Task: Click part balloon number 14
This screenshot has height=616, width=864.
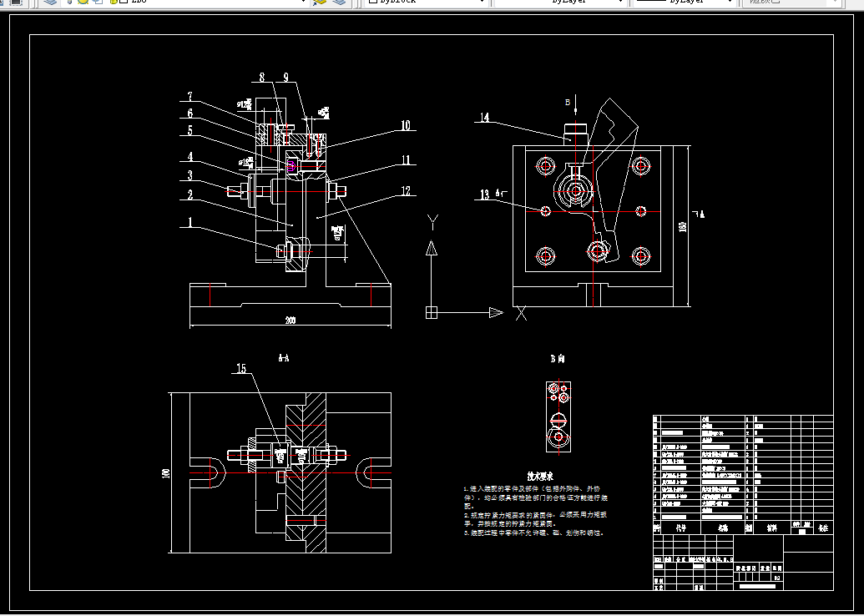Action: tap(484, 118)
